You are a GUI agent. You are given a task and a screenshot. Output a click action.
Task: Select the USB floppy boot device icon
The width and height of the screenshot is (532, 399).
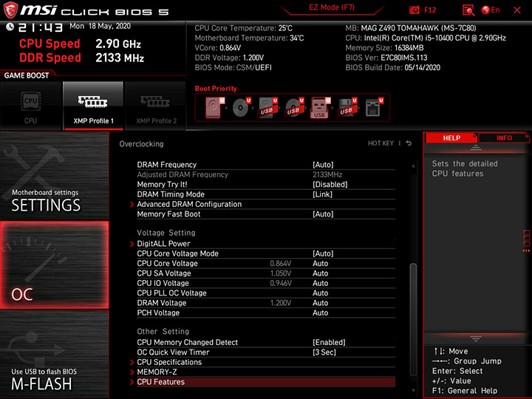[347, 108]
